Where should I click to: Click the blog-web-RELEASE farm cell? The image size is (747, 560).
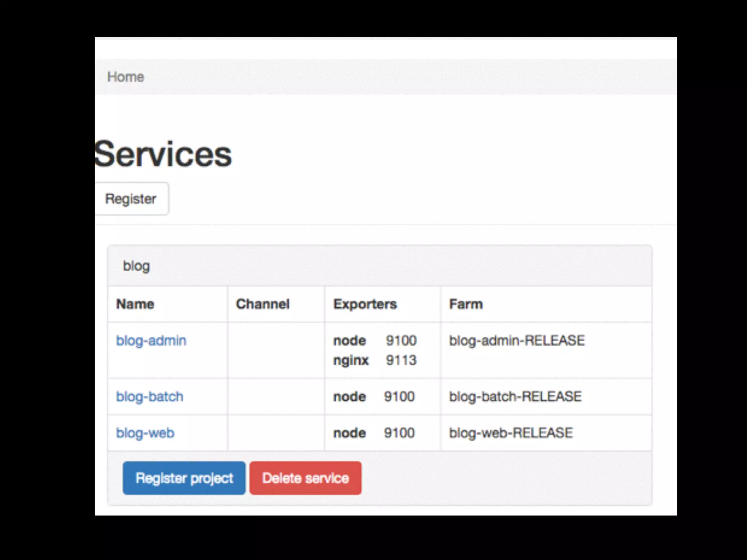(511, 433)
